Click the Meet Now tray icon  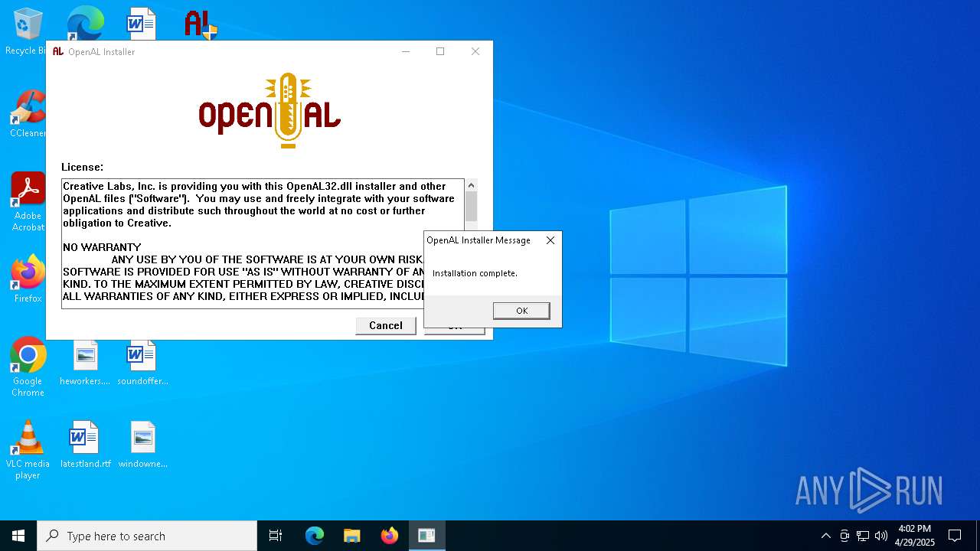(x=844, y=536)
